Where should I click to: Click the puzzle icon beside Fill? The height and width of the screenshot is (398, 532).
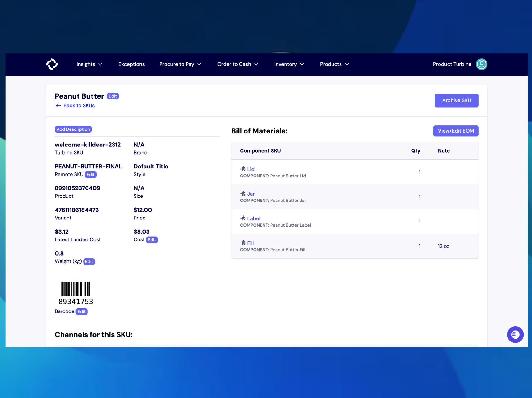tap(243, 243)
